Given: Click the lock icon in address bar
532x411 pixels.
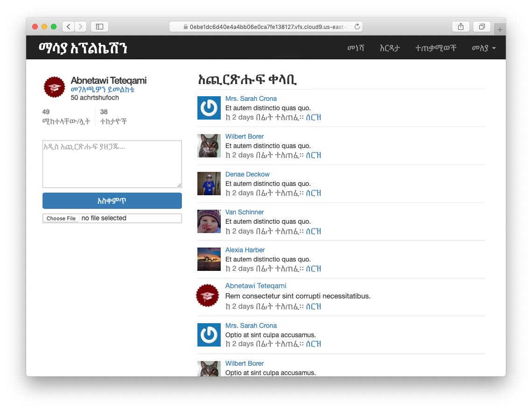Looking at the screenshot, I should point(186,27).
